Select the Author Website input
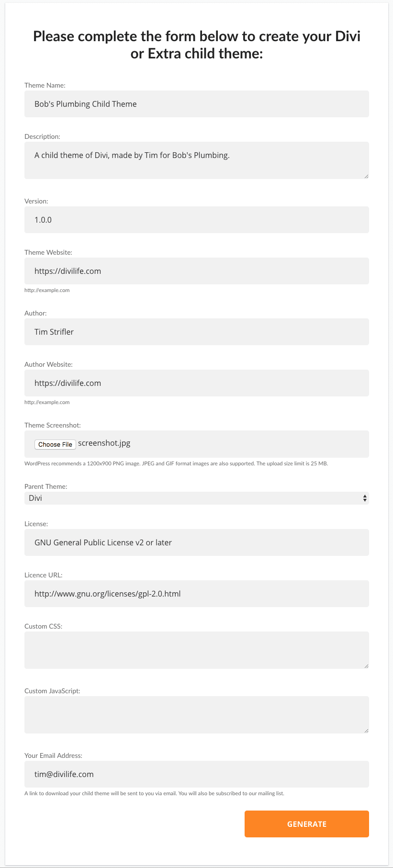Screen dimensions: 393x868 coord(196,383)
